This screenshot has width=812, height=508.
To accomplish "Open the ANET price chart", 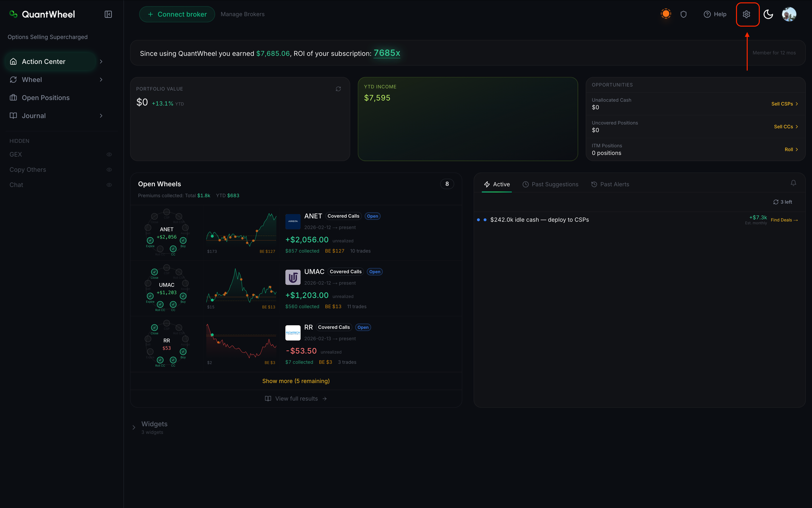I will coord(241,233).
